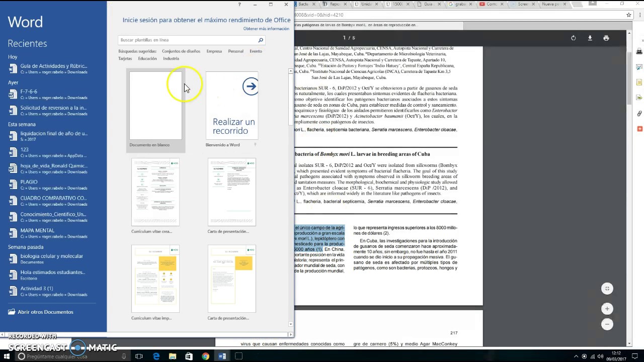Open recent file CUADRO COMPARATIVO CO...
Screen dimensions: 644x362
point(53,201)
